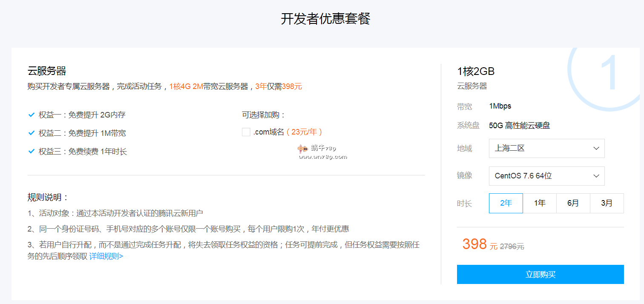Image resolution: width=644 pixels, height=304 pixels.
Task: Click the checkmark icon beside 权益三
Action: click(31, 152)
